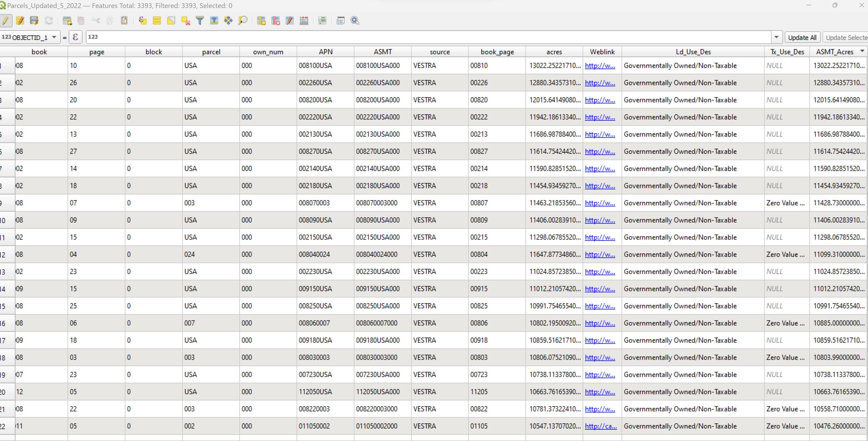Click Ld_Use_Des cell for APN 007230USA

pyautogui.click(x=693, y=375)
